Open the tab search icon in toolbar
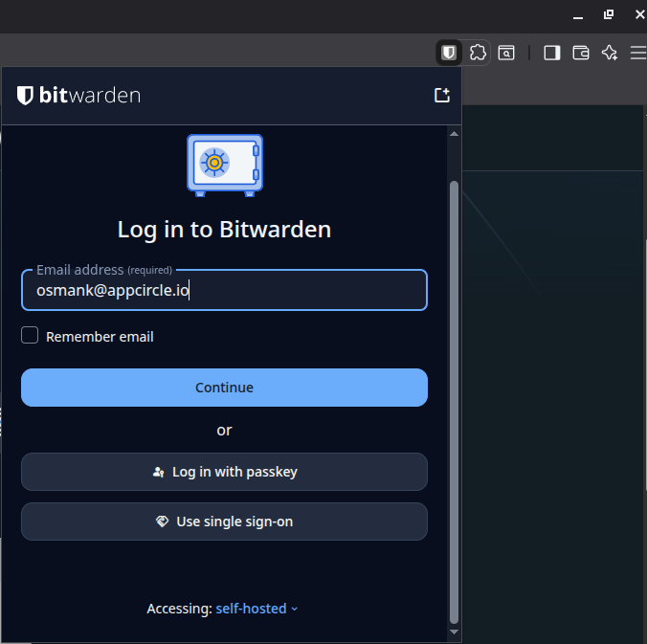This screenshot has height=644, width=647. [x=506, y=53]
